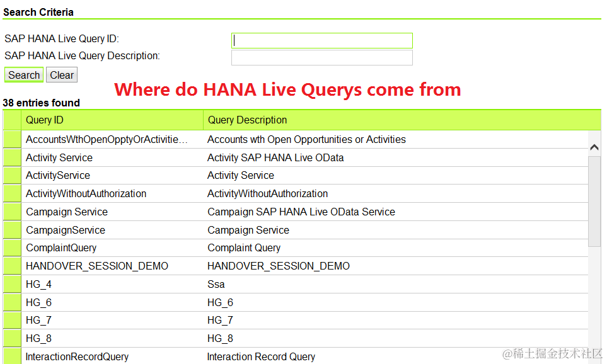Click description 'Campaign SAP HANA Live OData Service'
The image size is (607, 364).
click(x=301, y=212)
